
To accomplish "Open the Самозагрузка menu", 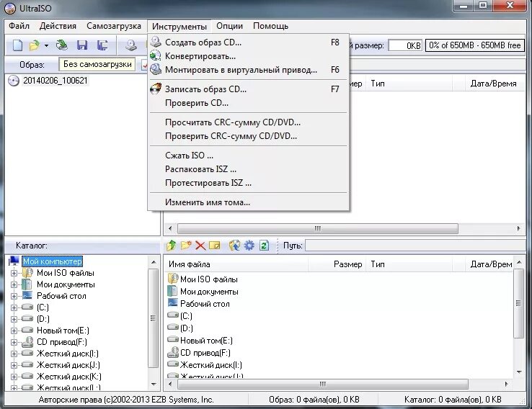I will point(114,26).
